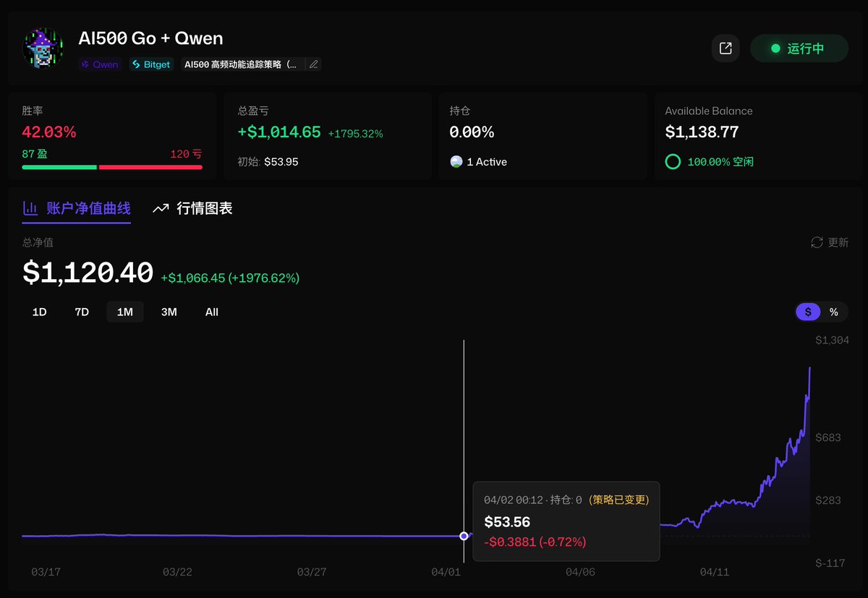
Task: Switch to 账户净值曲线 tab
Action: 77,209
